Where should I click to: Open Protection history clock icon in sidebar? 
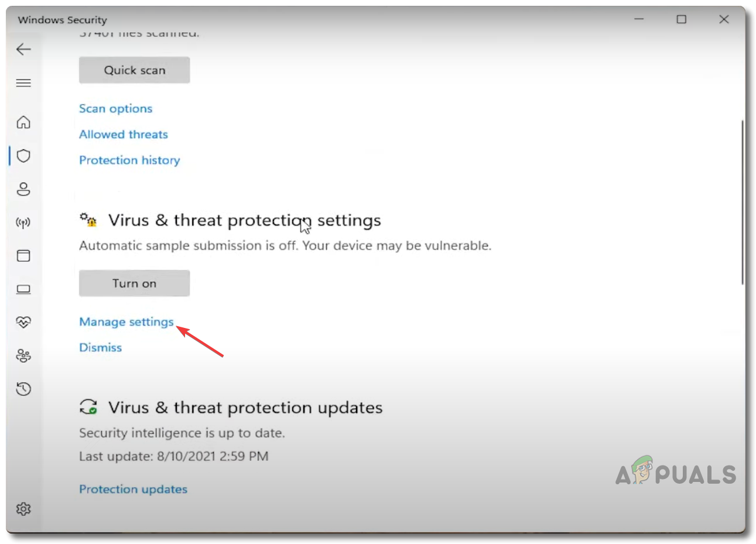click(23, 389)
